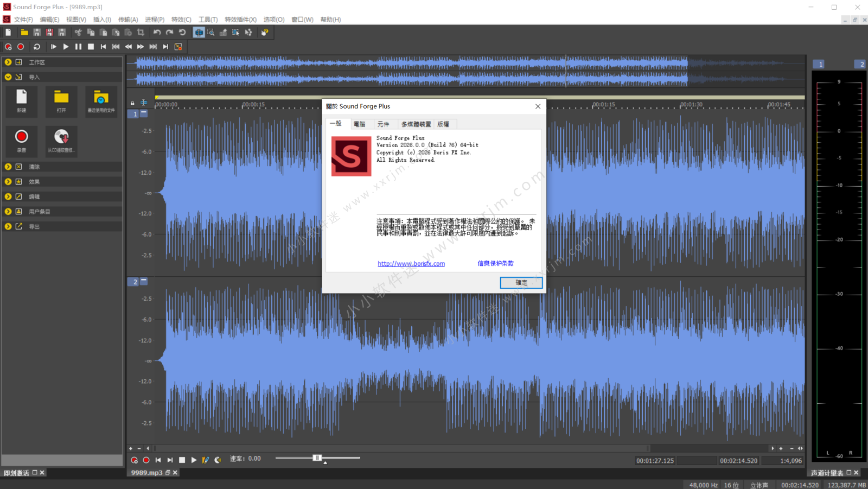Viewport: 868px width, 489px height.
Task: Switch to 多媒體裝置 tab in About dialog
Action: click(x=416, y=124)
